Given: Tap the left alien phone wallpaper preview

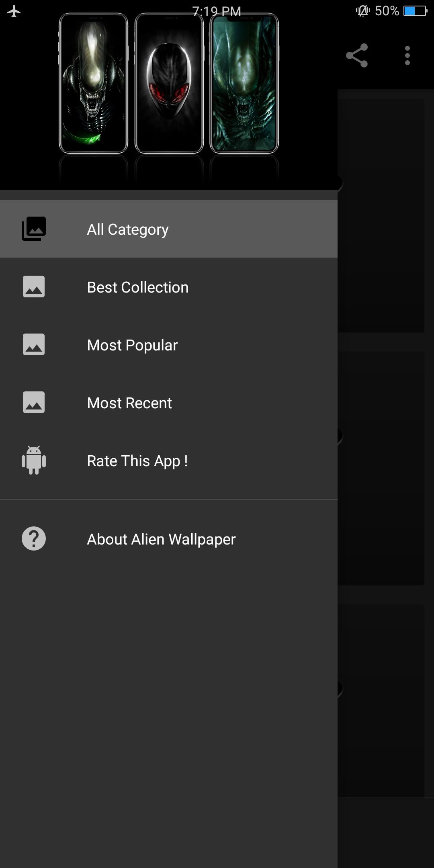Looking at the screenshot, I should point(93,83).
